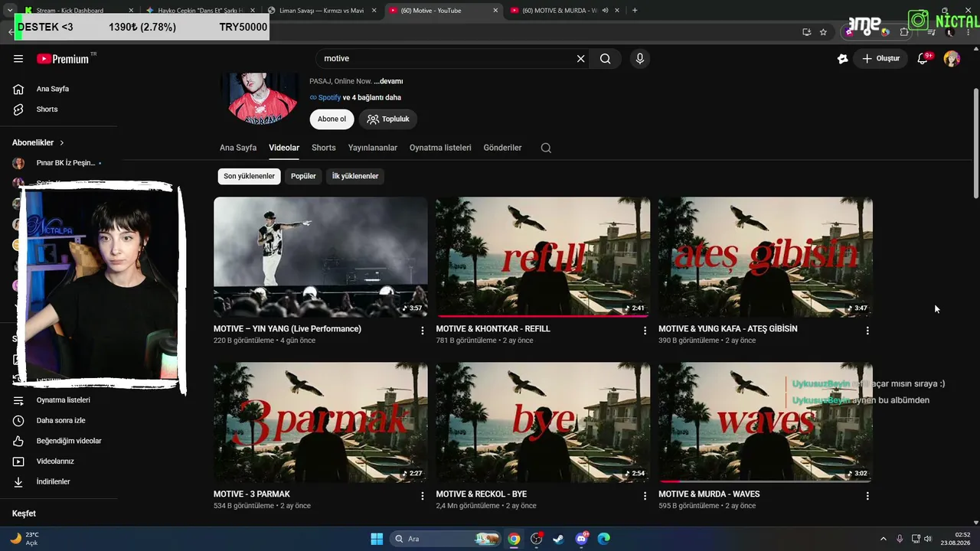The height and width of the screenshot is (551, 980).
Task: Switch to the Yayınlananlar tab
Action: [373, 148]
